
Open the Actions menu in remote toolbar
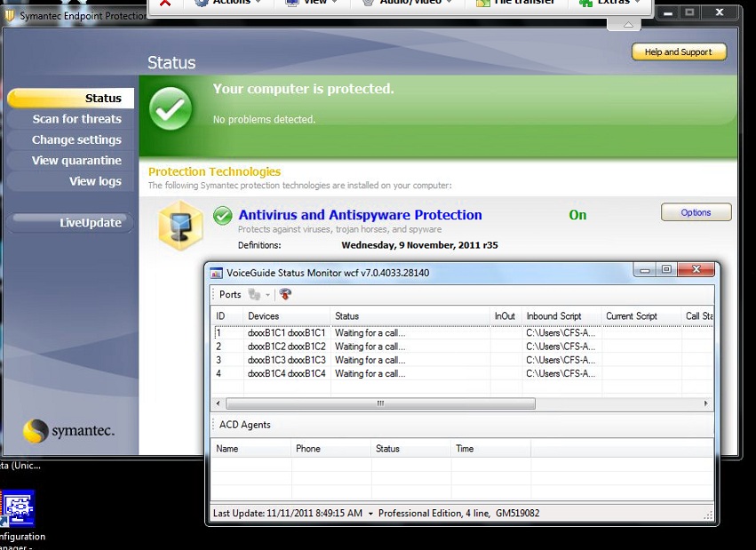227,3
